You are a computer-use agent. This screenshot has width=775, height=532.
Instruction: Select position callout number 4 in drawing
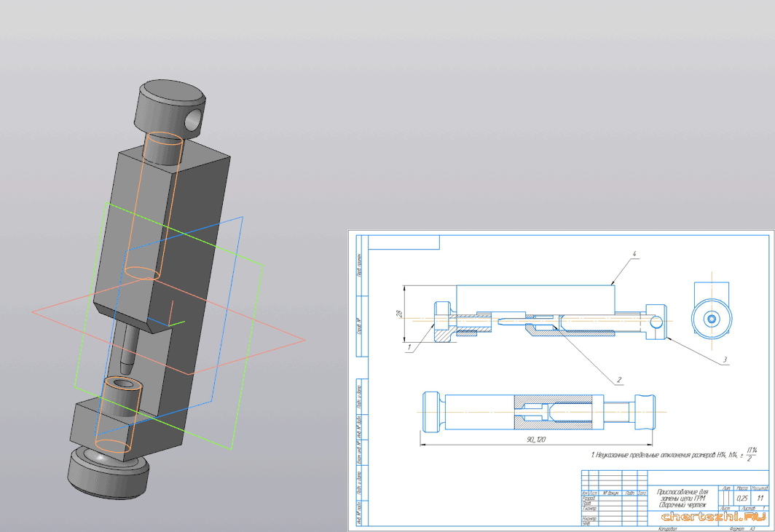tap(634, 254)
